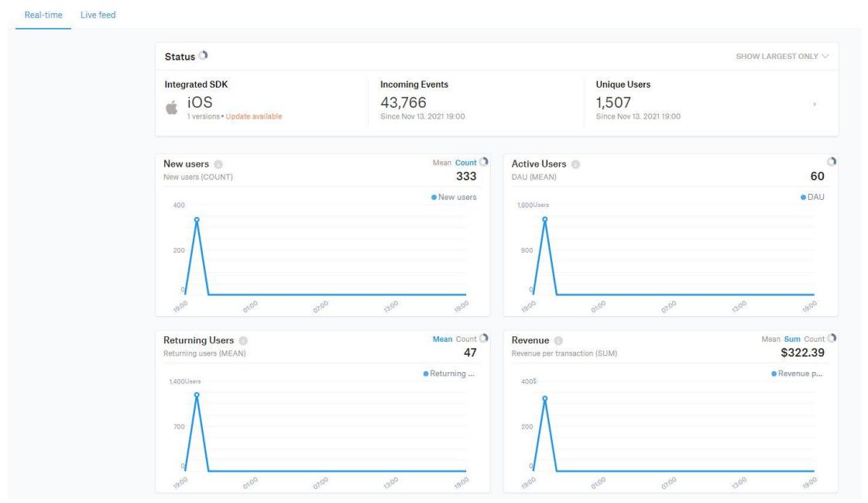This screenshot has width=868, height=503.
Task: Set Revenue chart to Mean
Action: (770, 339)
